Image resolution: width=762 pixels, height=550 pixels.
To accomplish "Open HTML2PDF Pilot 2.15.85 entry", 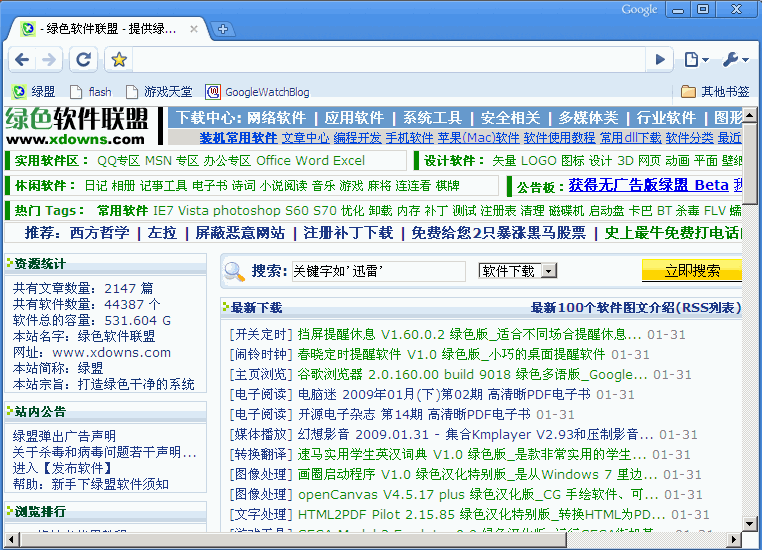I will 482,515.
